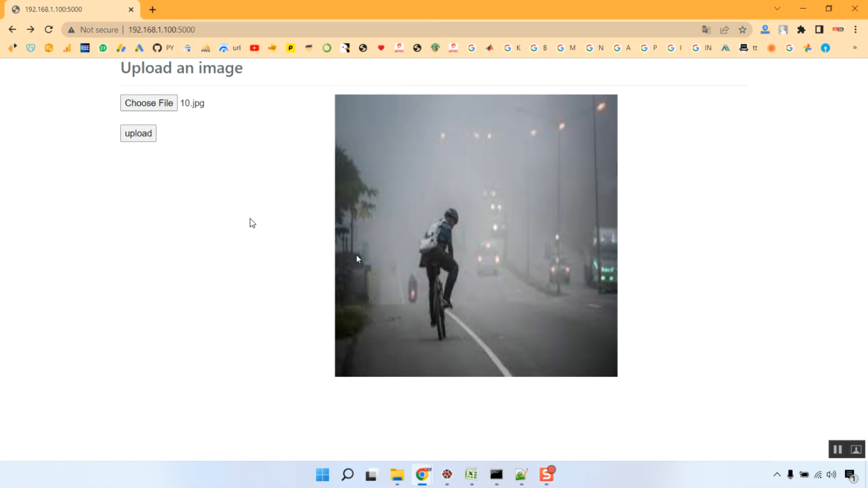Open the Extensions puzzle piece icon

[x=800, y=29]
